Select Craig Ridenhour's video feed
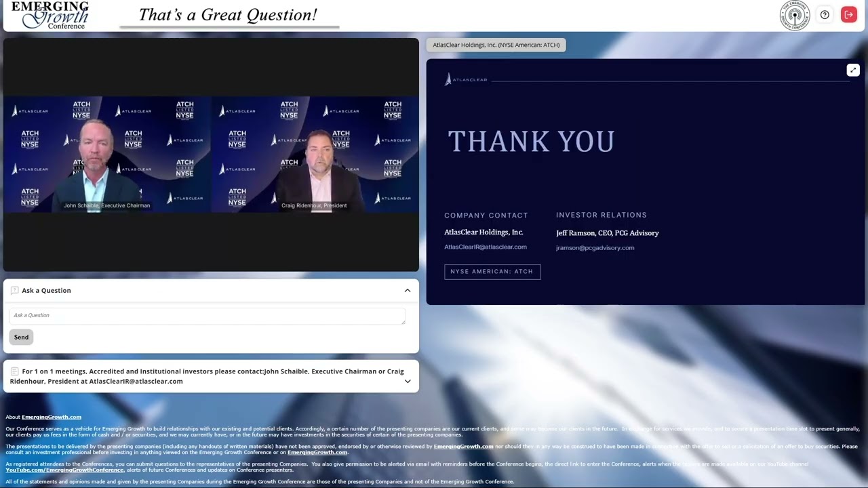 pyautogui.click(x=315, y=155)
